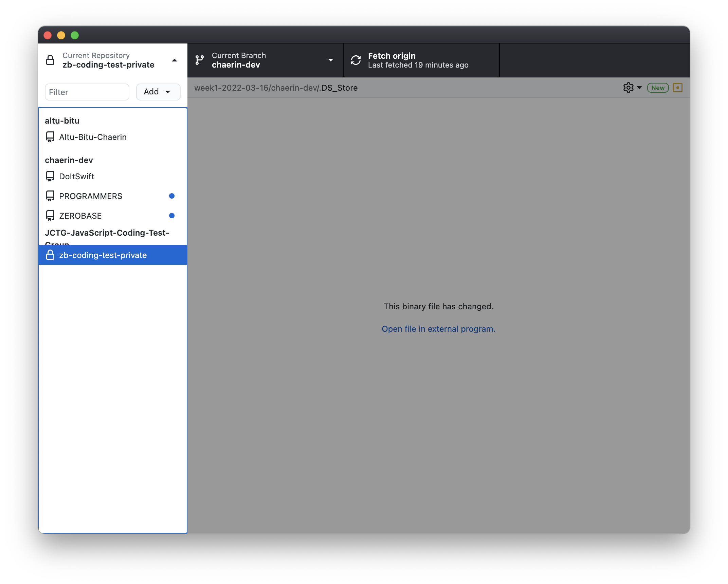The width and height of the screenshot is (728, 584).
Task: Click the repository lock icon for zb-coding-test-private
Action: coord(51,255)
